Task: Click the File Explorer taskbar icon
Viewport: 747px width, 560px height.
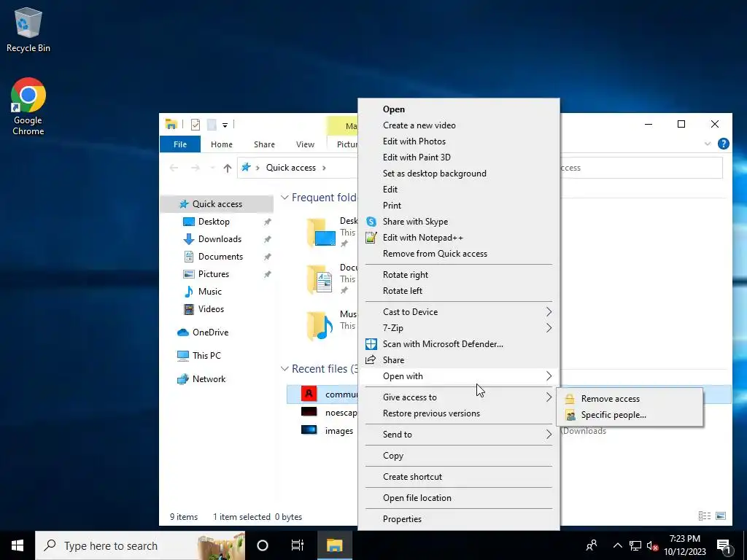Action: pyautogui.click(x=334, y=545)
